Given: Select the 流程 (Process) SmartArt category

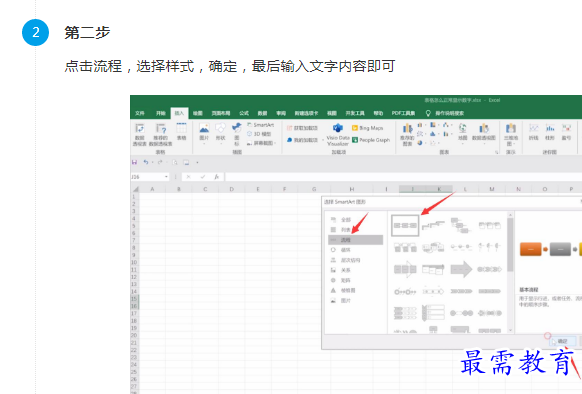Looking at the screenshot, I should point(356,240).
